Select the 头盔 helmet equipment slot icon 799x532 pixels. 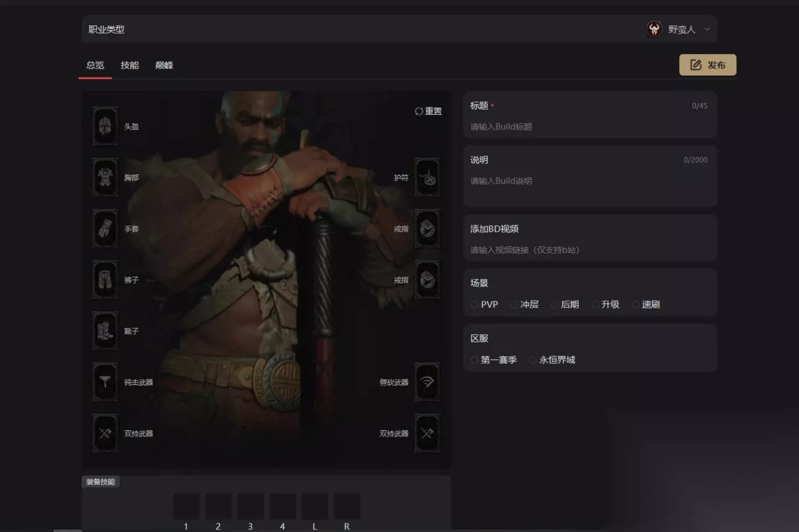click(105, 126)
